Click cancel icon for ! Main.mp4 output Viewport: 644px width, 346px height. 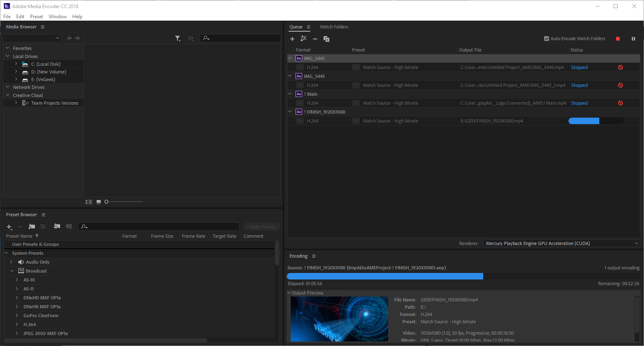point(620,103)
